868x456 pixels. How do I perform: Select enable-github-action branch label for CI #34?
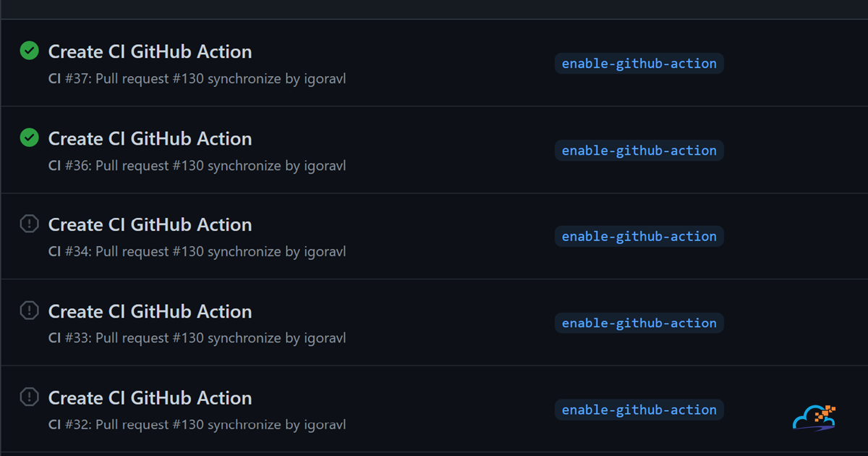639,237
